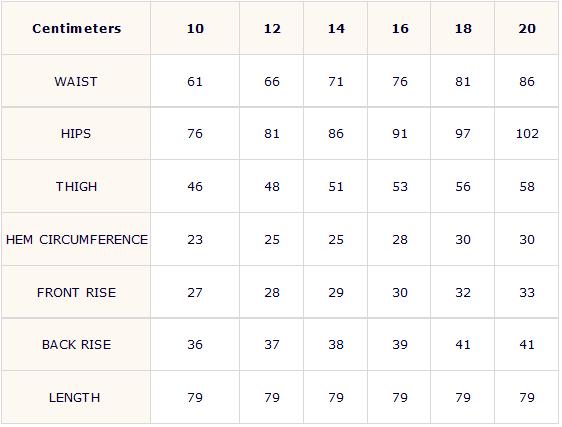Select hips value 97 for size 18
562x427 pixels.
coord(463,134)
